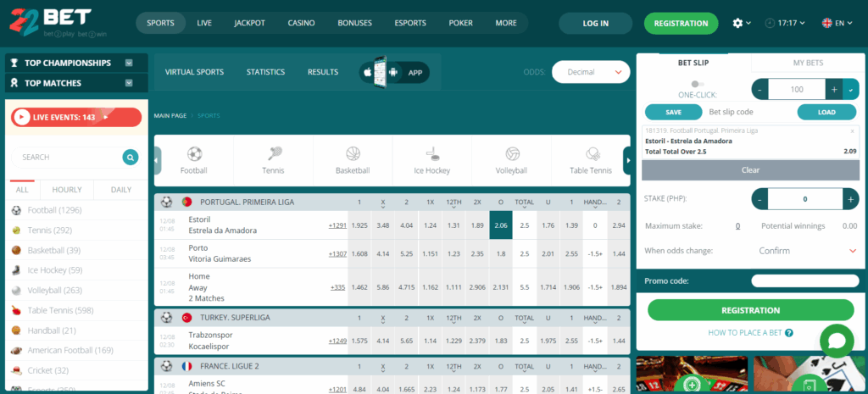Screen dimensions: 868x394
Task: Select the Volleyball icon in carousel
Action: tap(512, 153)
